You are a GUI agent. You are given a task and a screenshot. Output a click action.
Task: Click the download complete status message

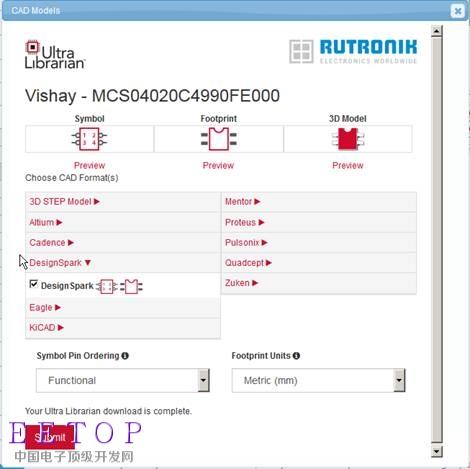tap(108, 411)
